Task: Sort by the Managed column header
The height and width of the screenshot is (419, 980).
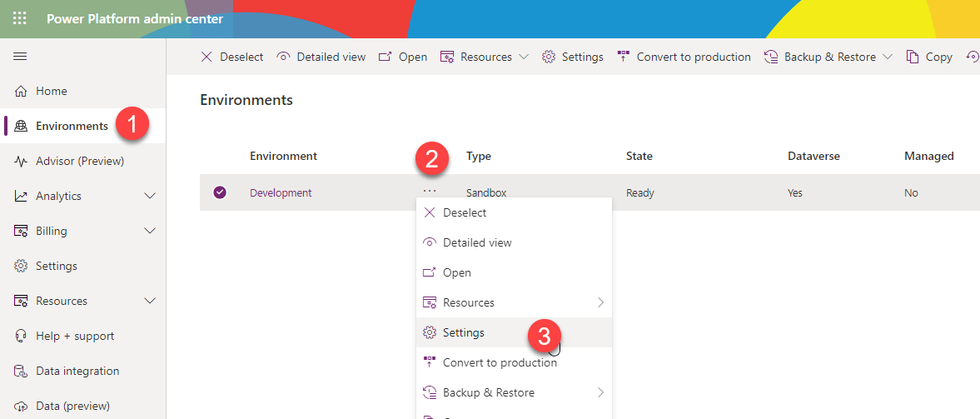Action: (x=928, y=156)
